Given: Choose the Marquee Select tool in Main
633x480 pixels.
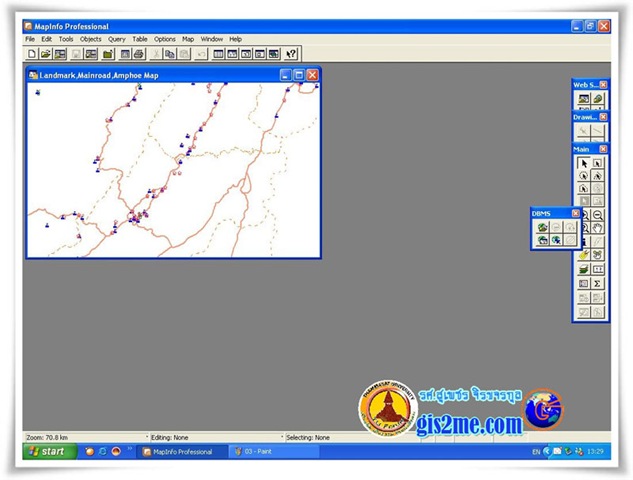Looking at the screenshot, I should click(x=597, y=163).
